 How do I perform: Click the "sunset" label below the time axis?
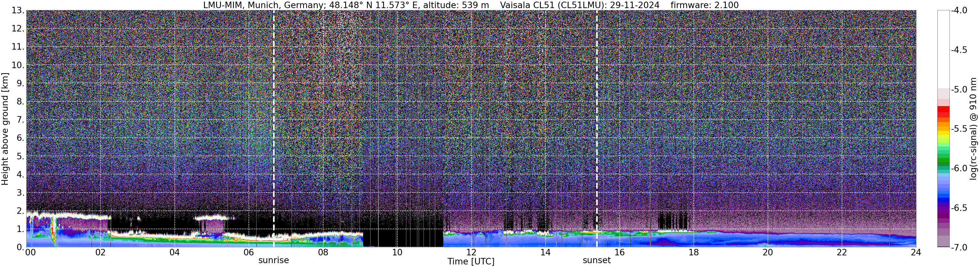[596, 261]
